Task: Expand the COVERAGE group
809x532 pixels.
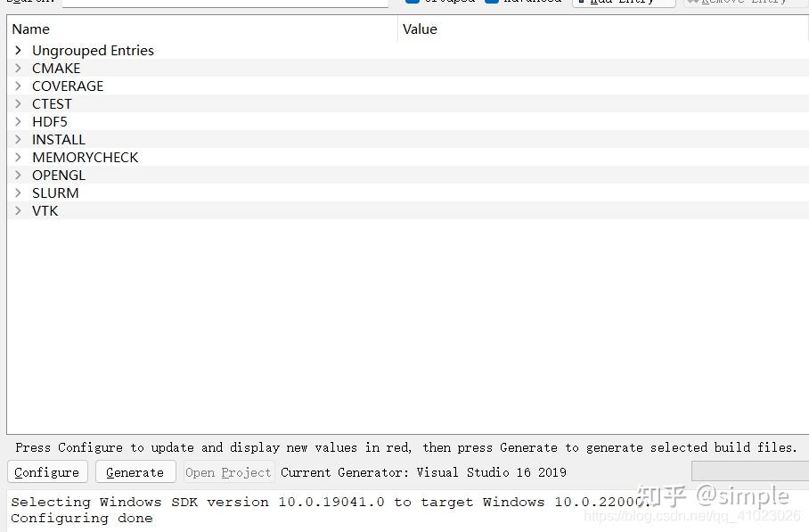Action: tap(18, 86)
